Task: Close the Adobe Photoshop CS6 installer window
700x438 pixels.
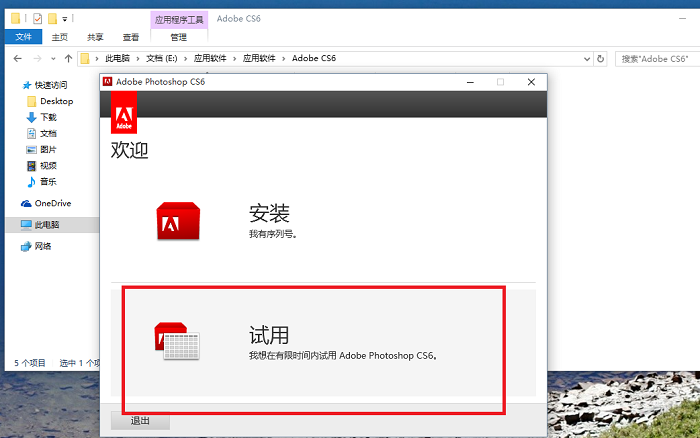Action: [x=531, y=82]
